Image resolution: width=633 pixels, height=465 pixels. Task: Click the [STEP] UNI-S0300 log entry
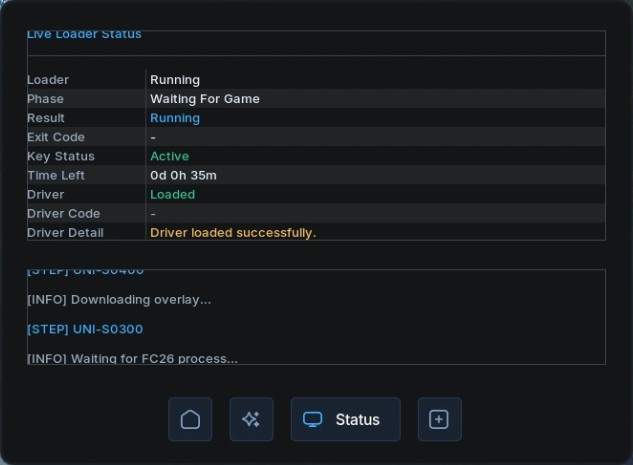pos(85,329)
